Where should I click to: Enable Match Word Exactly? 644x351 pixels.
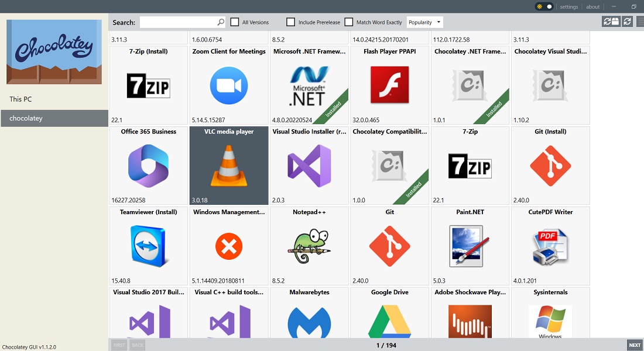click(x=350, y=22)
